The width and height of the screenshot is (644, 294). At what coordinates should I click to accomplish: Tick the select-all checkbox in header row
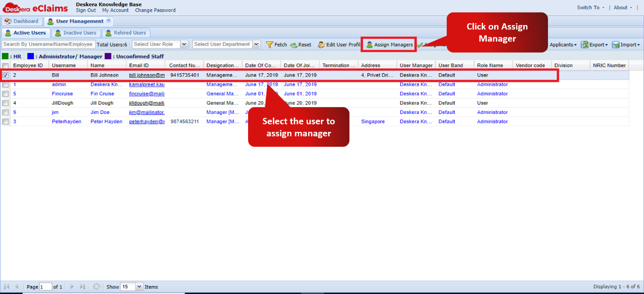tap(5, 65)
